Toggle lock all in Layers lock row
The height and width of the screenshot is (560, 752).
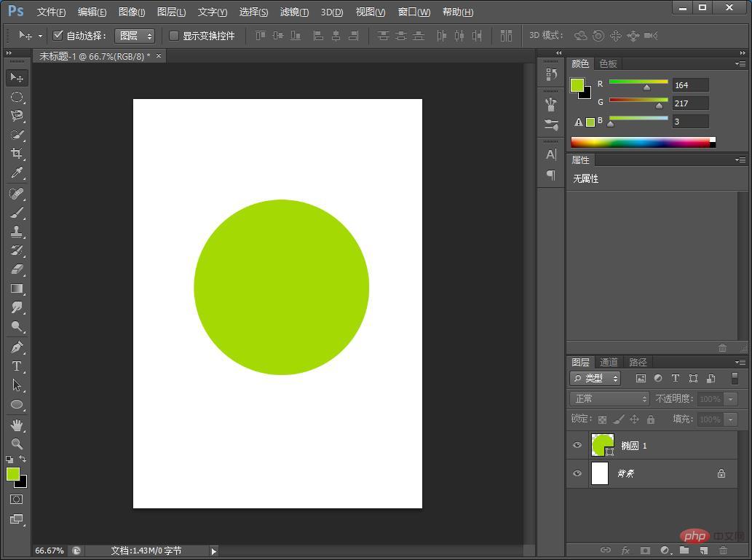click(651, 420)
